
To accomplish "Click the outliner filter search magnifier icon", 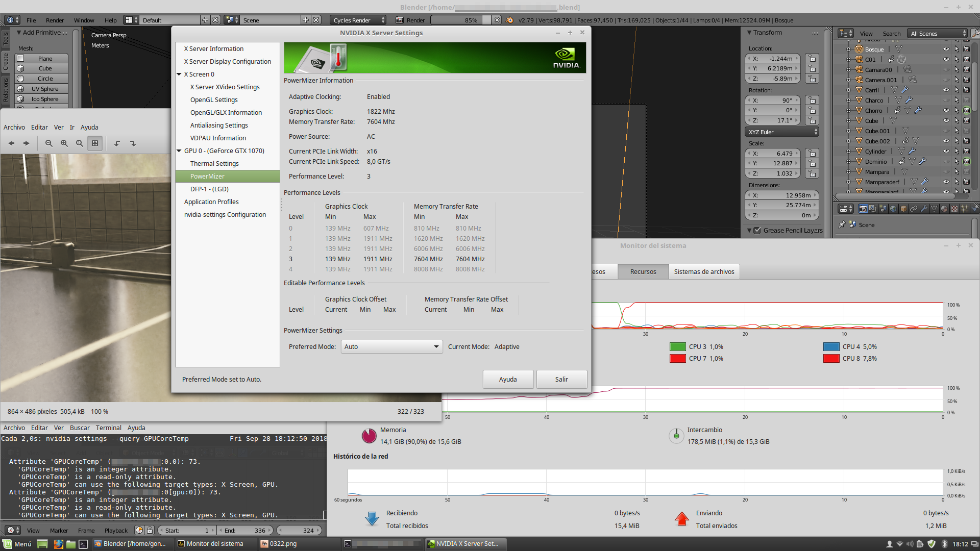I will click(975, 33).
